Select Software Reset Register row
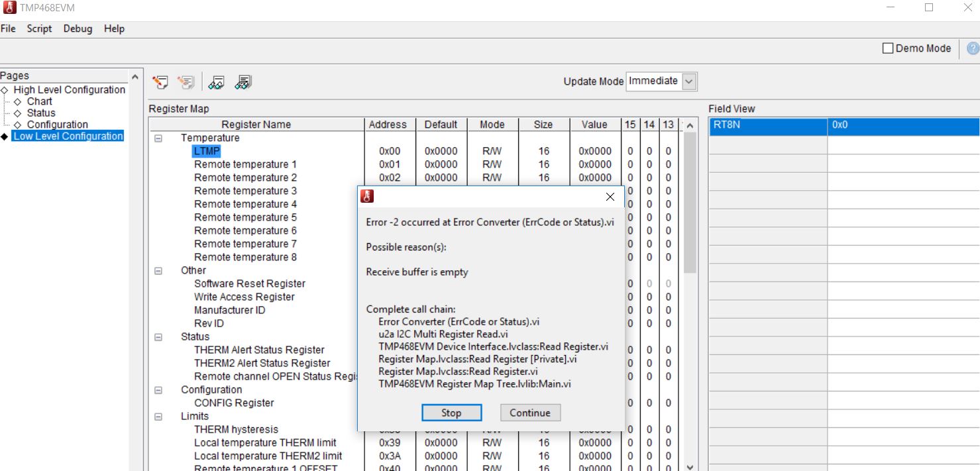This screenshot has height=471, width=980. 249,284
